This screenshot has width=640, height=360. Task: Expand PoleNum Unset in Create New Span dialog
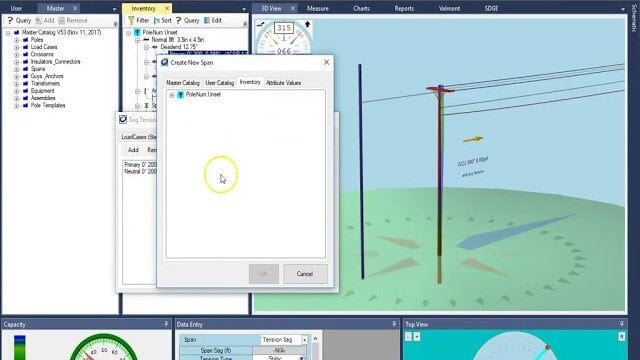[x=172, y=95]
